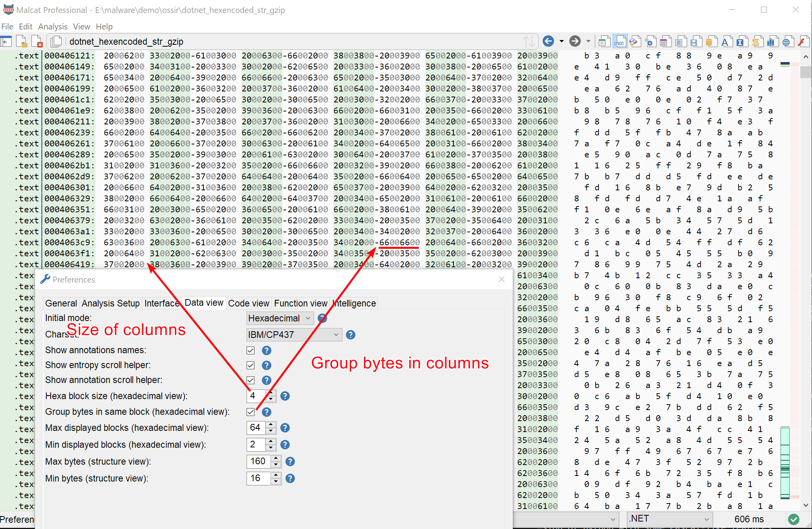Click help icon for Max bytes structure view
Viewport: 812px width, 529px height.
click(290, 462)
